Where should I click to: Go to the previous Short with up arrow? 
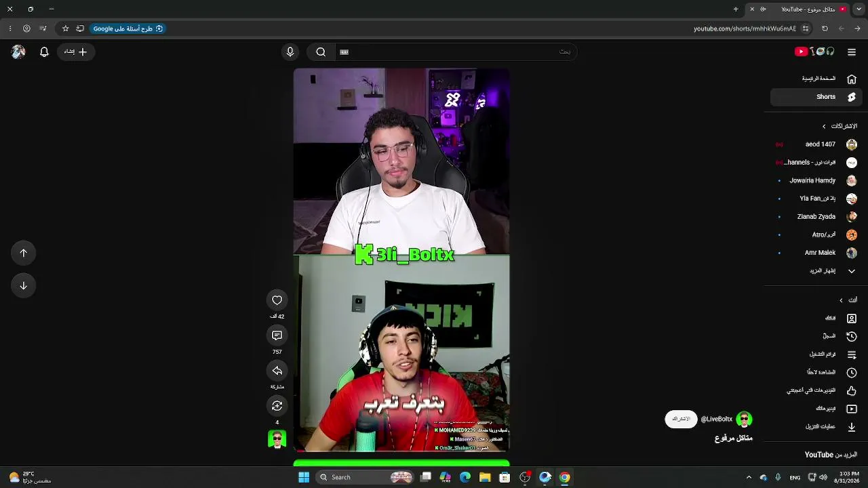click(23, 253)
